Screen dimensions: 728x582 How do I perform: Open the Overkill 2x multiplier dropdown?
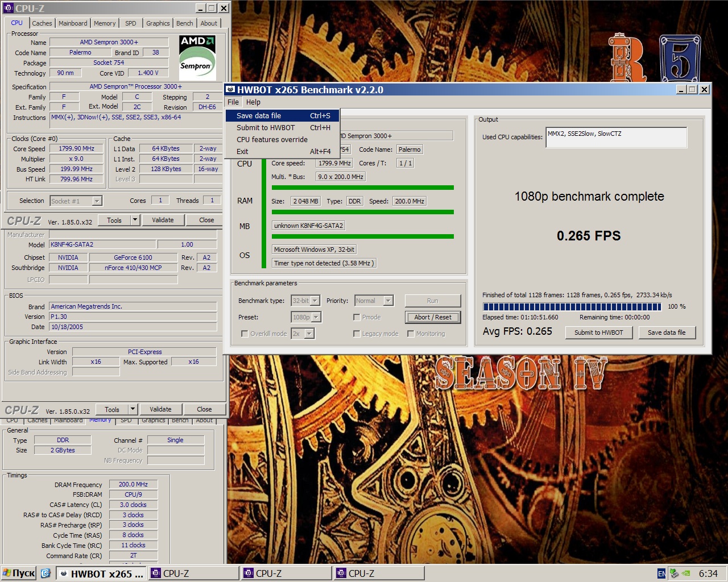(x=309, y=334)
